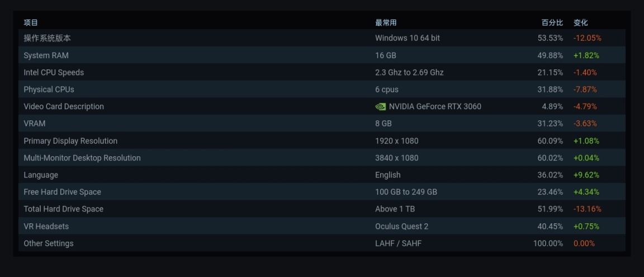Open the Other Settings row
This screenshot has height=277, width=644.
click(322, 243)
